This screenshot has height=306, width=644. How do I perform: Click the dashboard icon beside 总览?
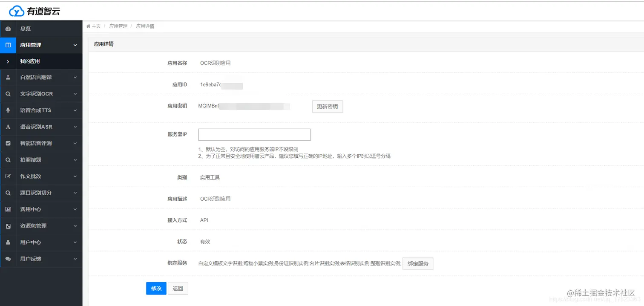(x=8, y=29)
